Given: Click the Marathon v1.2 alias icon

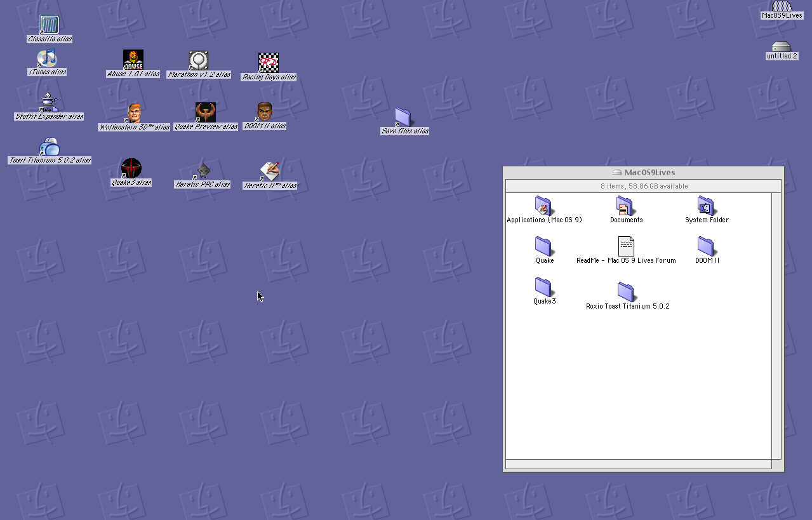Looking at the screenshot, I should [199, 60].
